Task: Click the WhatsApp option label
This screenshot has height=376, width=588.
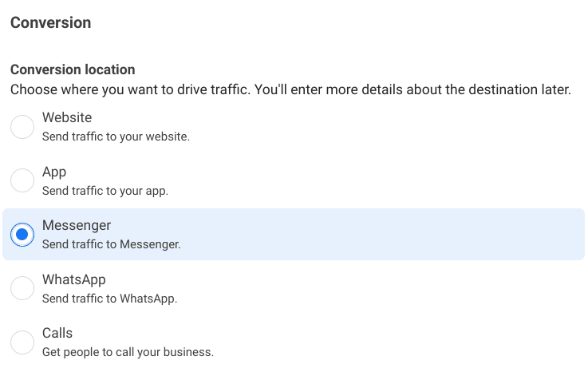Action: (74, 279)
